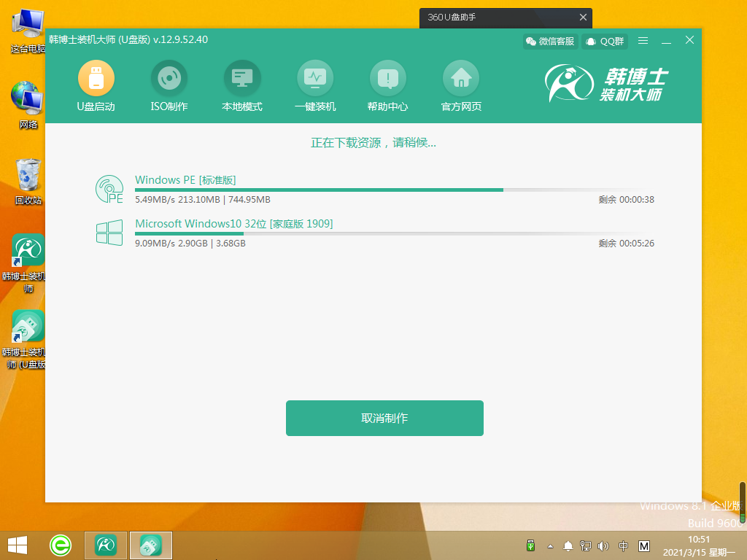
Task: Expand hidden icons in system tray
Action: 550,545
